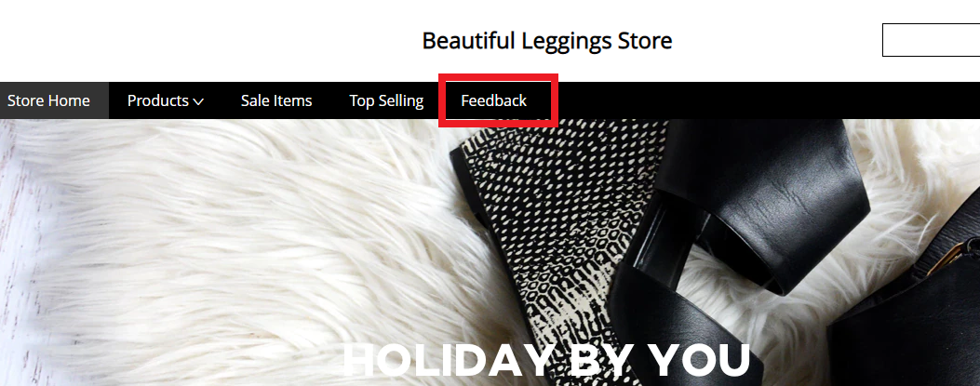Select Top Selling in navigation bar
This screenshot has width=980, height=386.
point(386,100)
